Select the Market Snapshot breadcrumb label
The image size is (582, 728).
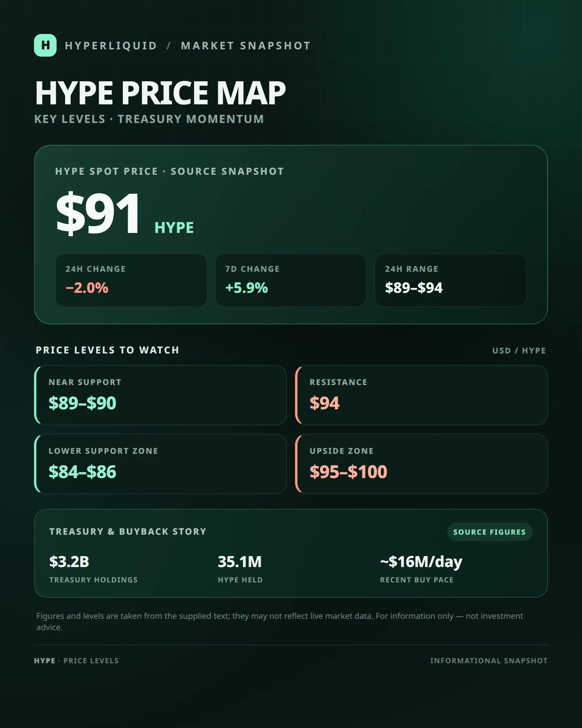(x=246, y=46)
